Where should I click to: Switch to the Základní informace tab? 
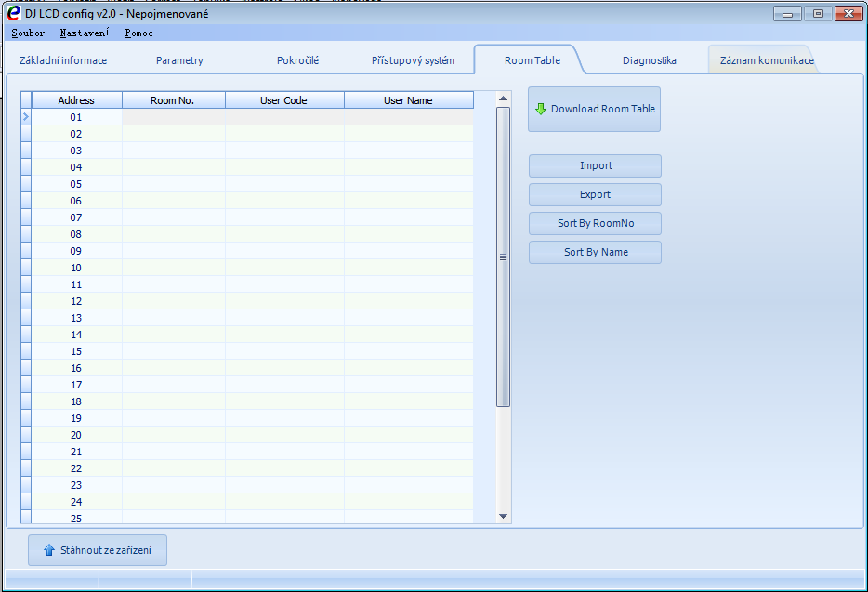click(63, 60)
